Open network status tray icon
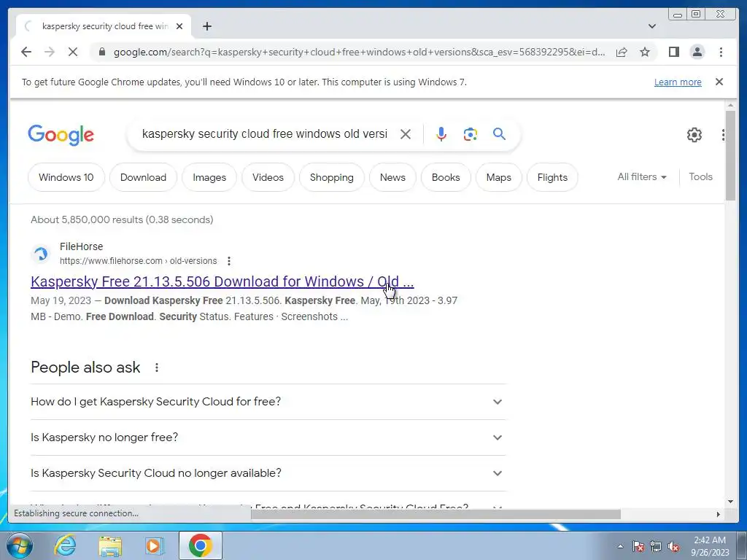The image size is (747, 560). coord(656,546)
